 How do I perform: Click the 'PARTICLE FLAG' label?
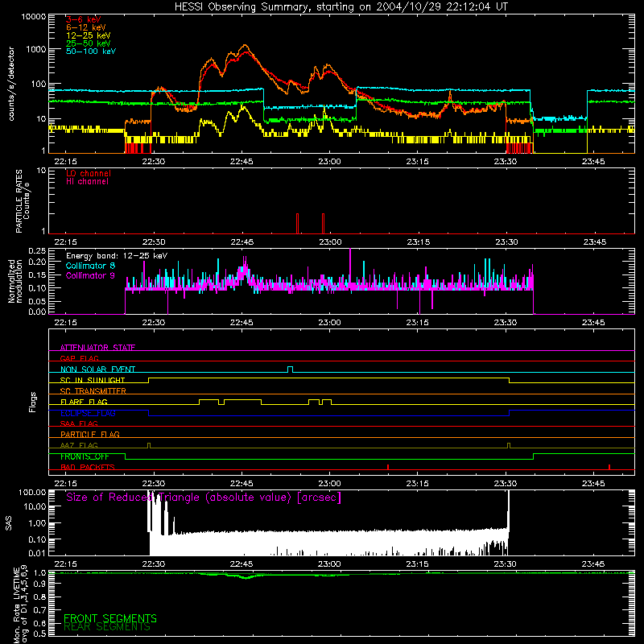tap(90, 434)
